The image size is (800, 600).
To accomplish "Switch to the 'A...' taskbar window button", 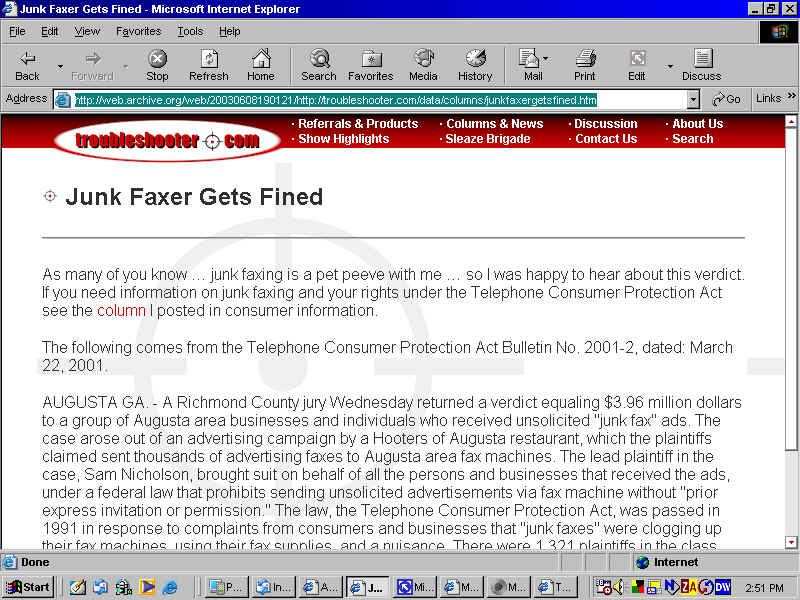I will click(x=320, y=587).
